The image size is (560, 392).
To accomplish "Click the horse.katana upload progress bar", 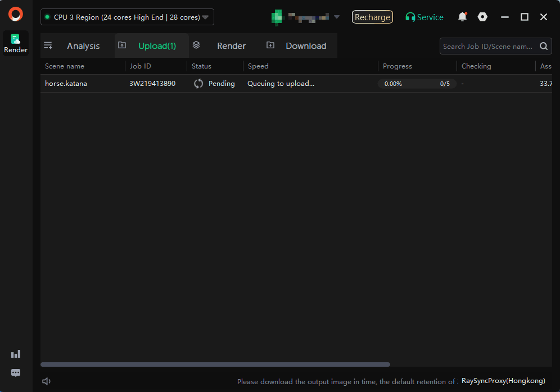I will [x=417, y=84].
